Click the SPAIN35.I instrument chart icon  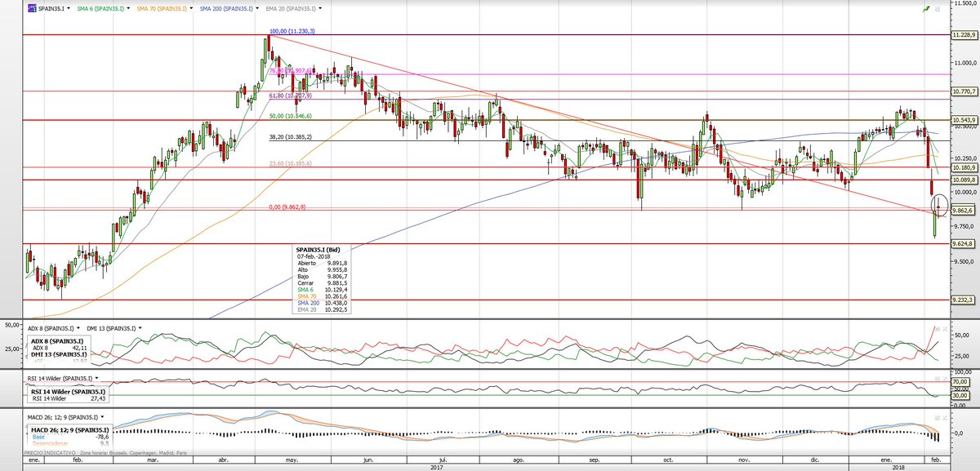click(30, 7)
